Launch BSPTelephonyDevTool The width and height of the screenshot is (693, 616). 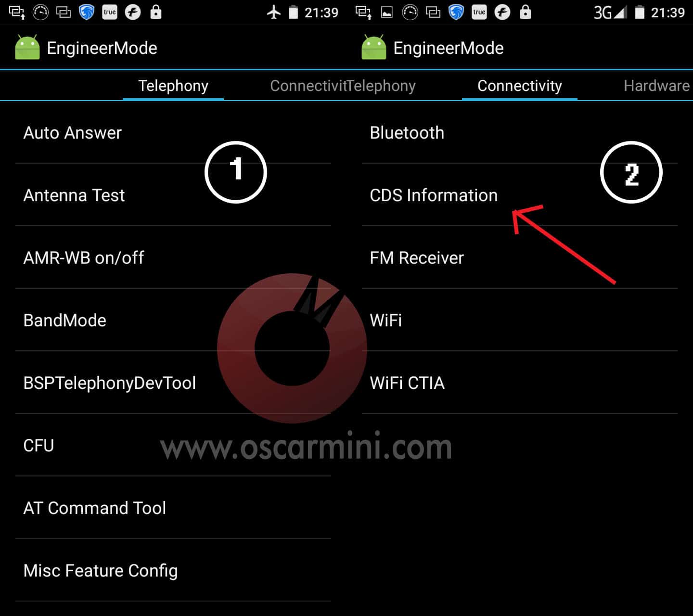[x=173, y=383]
